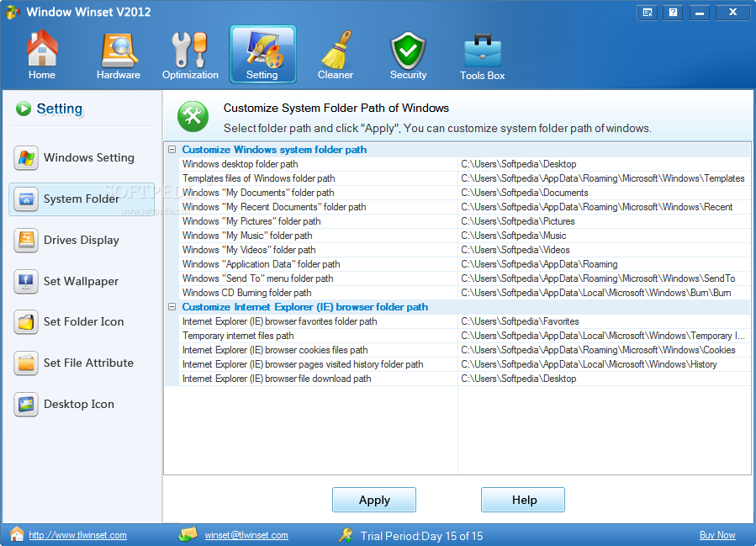This screenshot has height=546, width=756.
Task: Collapse Customize Internet Explorer folder path group
Action: [x=172, y=307]
